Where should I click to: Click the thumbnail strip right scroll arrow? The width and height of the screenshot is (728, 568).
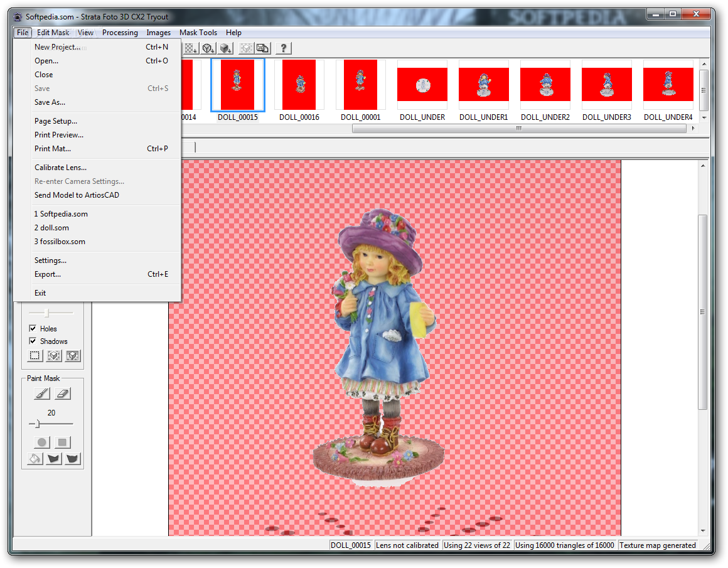coord(693,128)
